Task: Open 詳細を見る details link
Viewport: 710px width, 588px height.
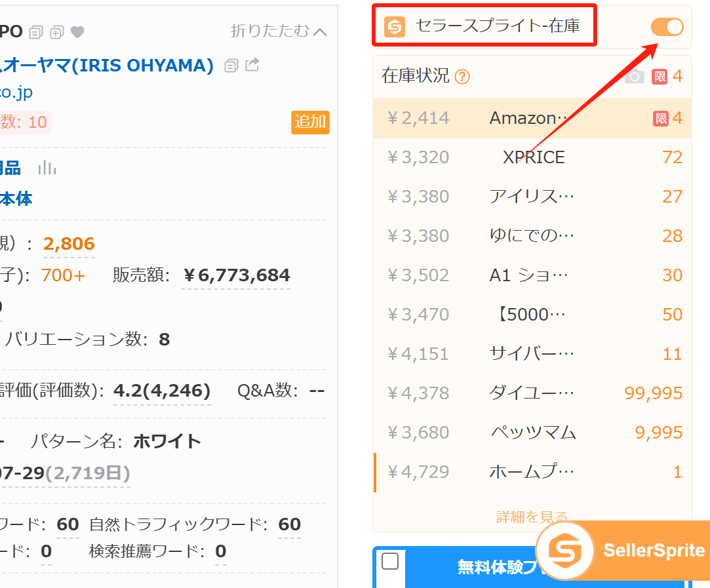Action: tap(532, 517)
